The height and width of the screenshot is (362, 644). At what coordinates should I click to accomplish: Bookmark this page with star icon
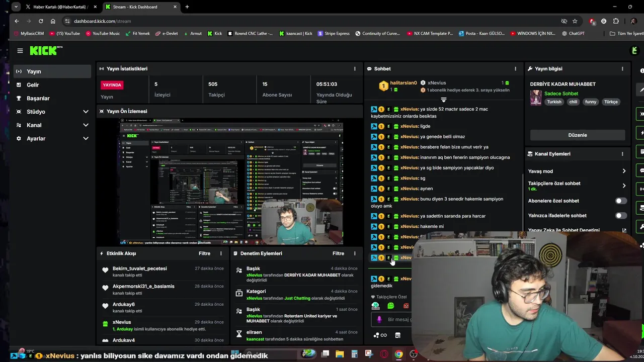pos(575,21)
